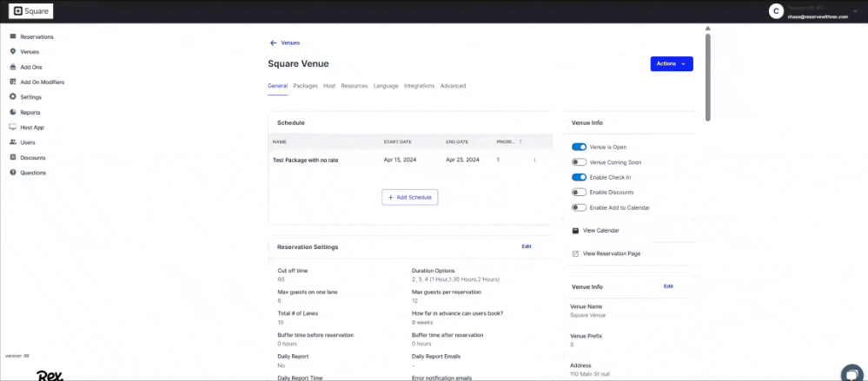Open the View Reservation Page link

(x=611, y=253)
